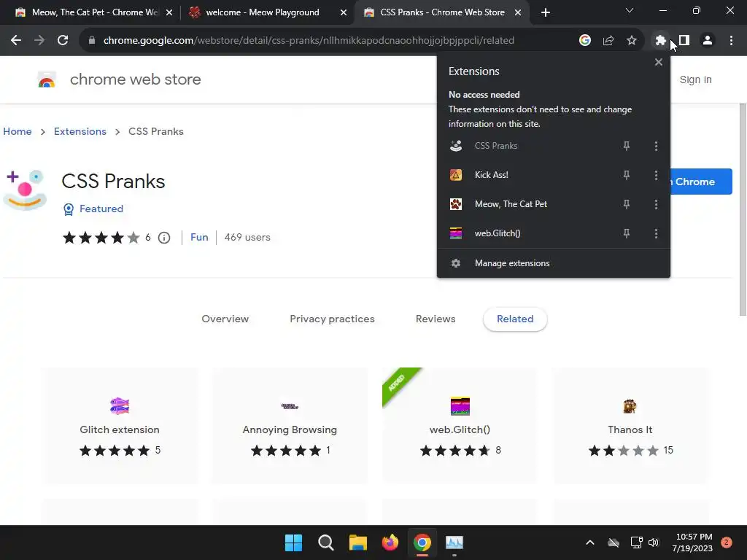
Task: Open Firefox from the taskbar
Action: [x=390, y=542]
